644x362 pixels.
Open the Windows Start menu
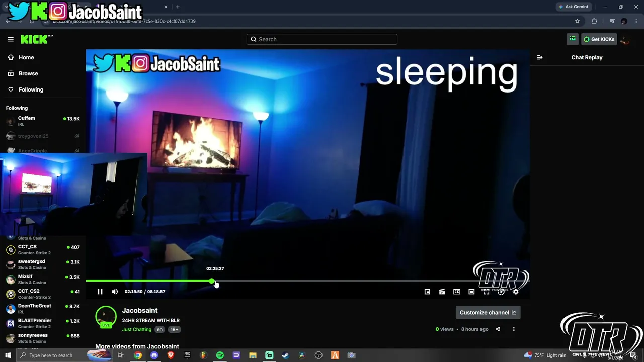tap(8, 355)
